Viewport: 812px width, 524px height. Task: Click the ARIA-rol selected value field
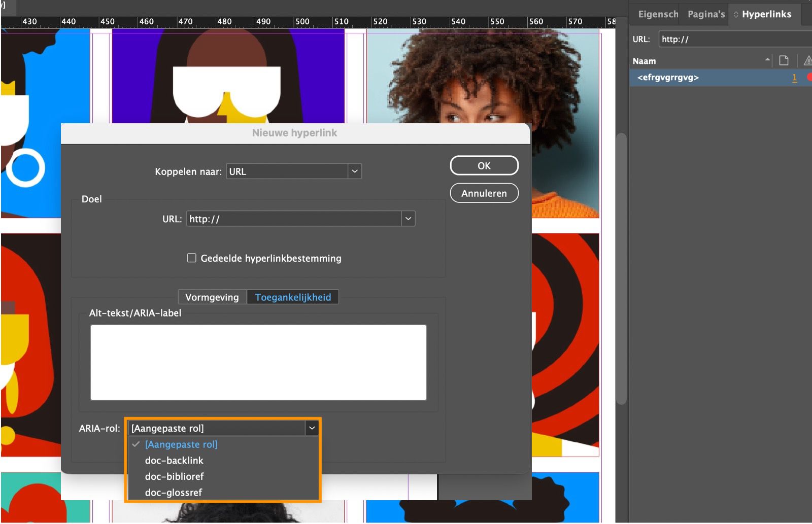click(217, 428)
